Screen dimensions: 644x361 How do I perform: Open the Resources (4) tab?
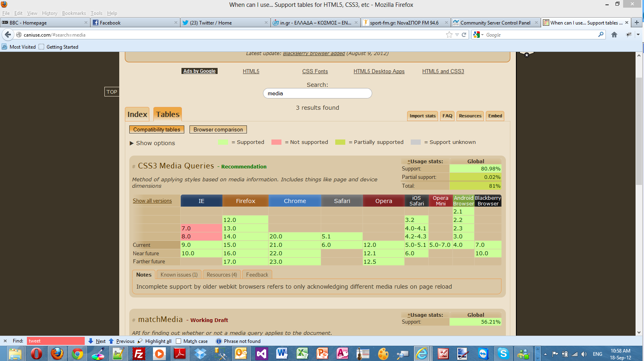(222, 275)
